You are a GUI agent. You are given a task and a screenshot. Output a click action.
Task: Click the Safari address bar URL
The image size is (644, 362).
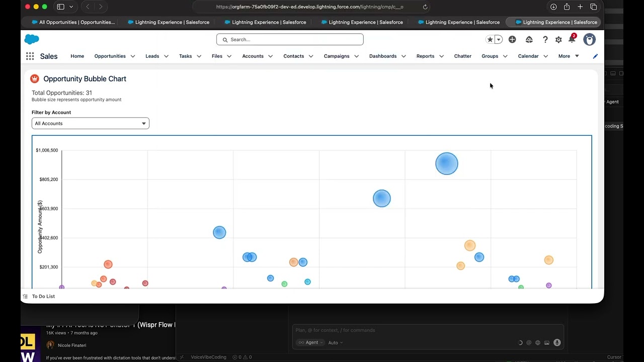pyautogui.click(x=309, y=7)
